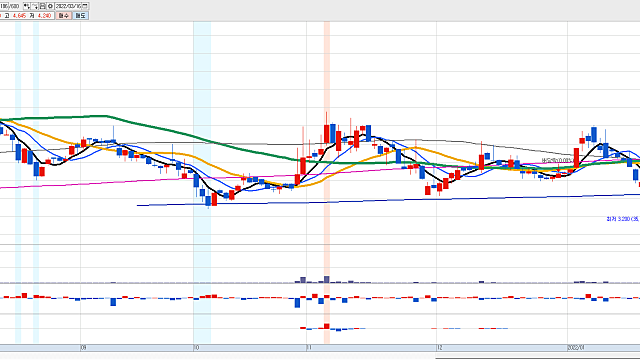
Task: Click the date input field 2022/03/16
Action: 69,6
